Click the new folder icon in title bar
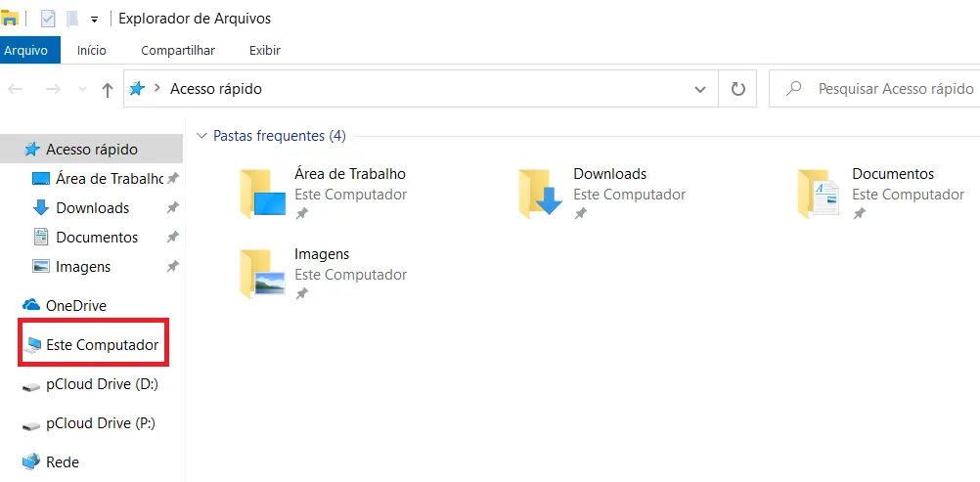 pos(72,19)
